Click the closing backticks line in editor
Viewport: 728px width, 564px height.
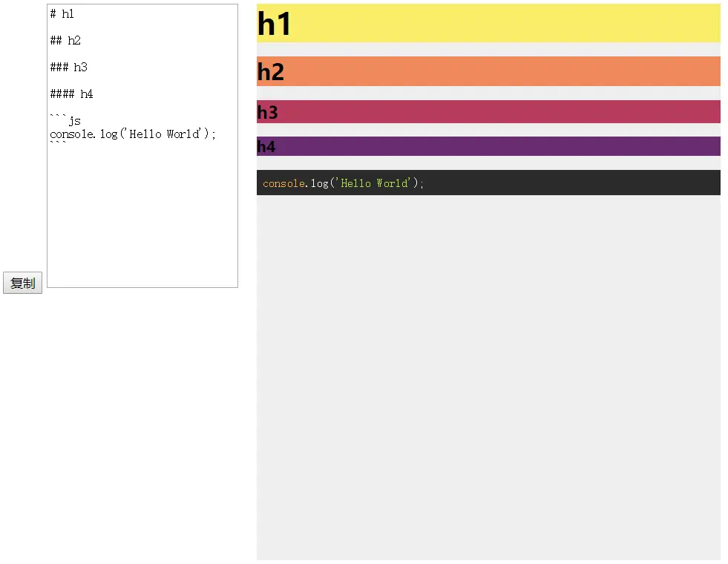coord(58,142)
